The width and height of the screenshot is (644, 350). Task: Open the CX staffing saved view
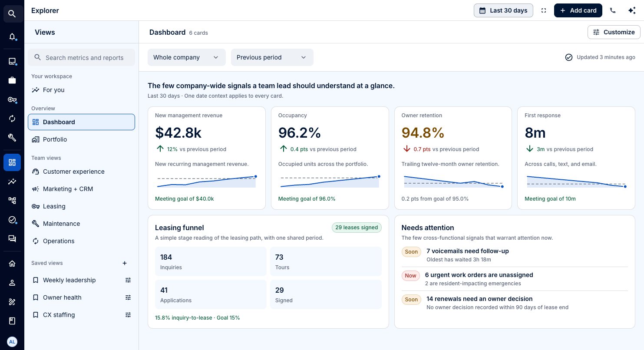(x=59, y=315)
